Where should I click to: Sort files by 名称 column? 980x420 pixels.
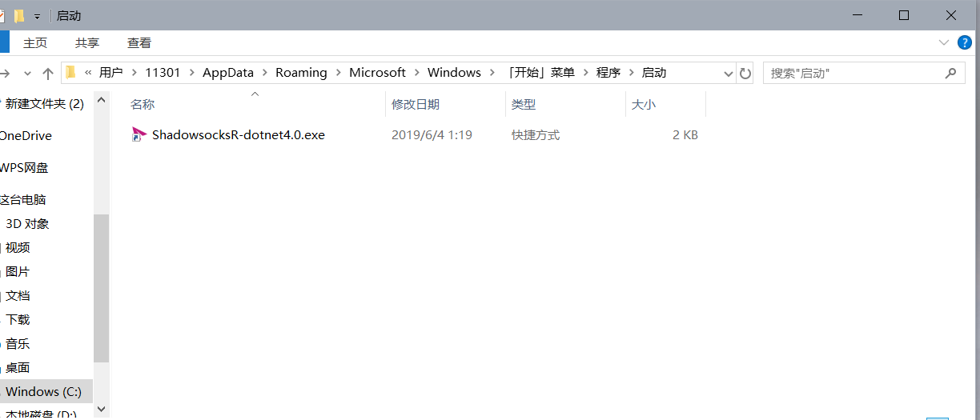[143, 104]
